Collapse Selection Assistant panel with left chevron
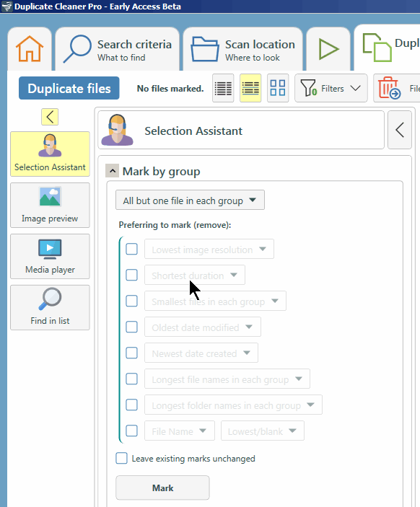420x507 pixels. (x=400, y=130)
